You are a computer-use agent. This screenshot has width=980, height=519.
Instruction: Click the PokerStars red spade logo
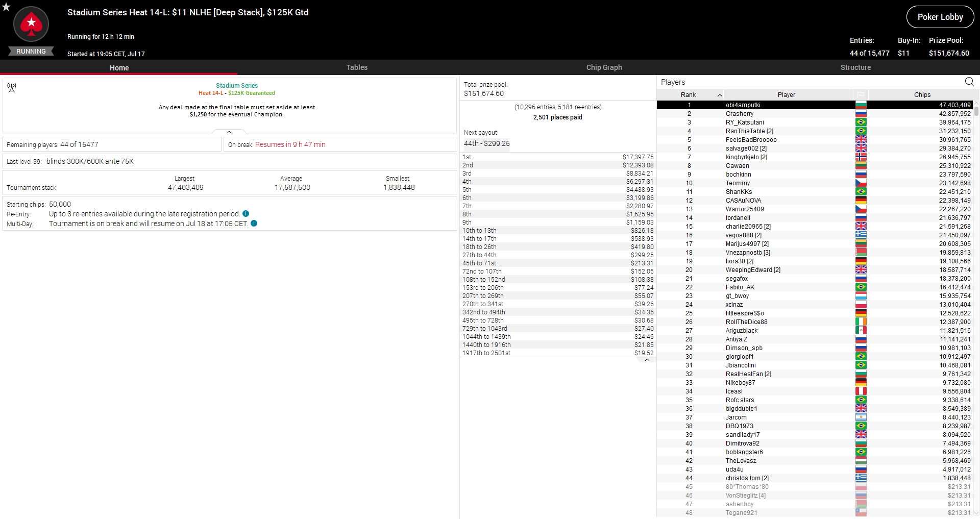[31, 24]
